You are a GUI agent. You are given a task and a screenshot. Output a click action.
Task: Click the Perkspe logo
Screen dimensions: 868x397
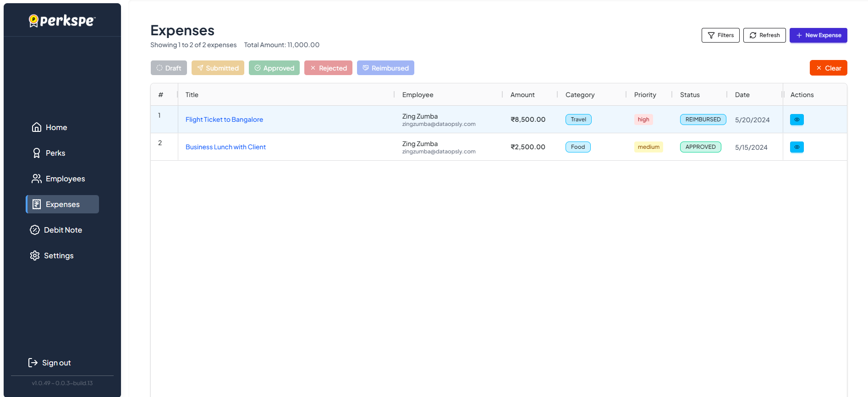(62, 21)
